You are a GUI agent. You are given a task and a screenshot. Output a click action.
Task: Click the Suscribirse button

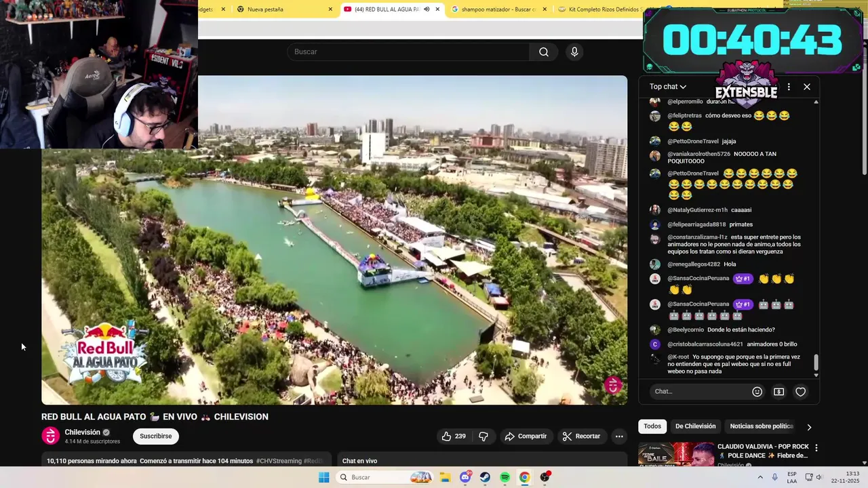click(156, 436)
